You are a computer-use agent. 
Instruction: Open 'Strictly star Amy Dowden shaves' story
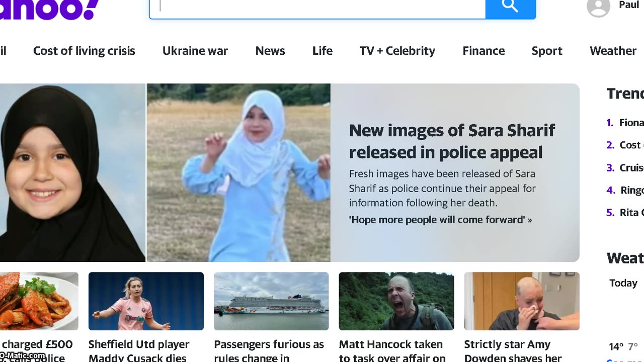[x=513, y=351]
